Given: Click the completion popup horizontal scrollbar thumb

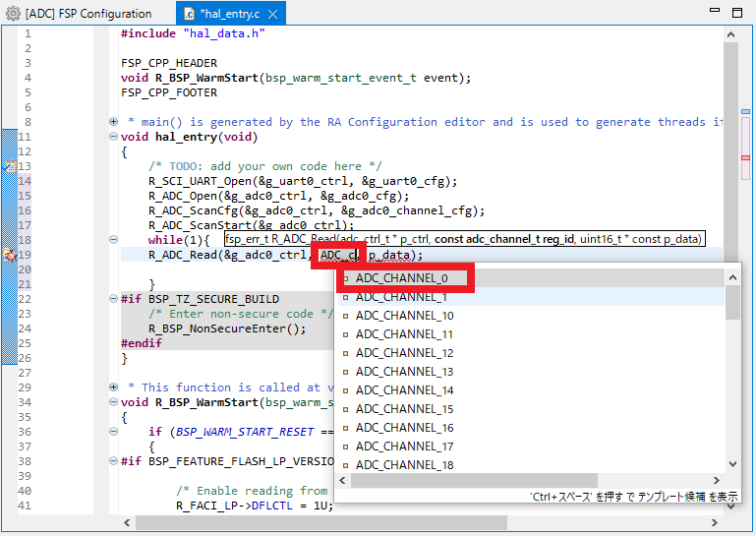Looking at the screenshot, I should point(474,481).
